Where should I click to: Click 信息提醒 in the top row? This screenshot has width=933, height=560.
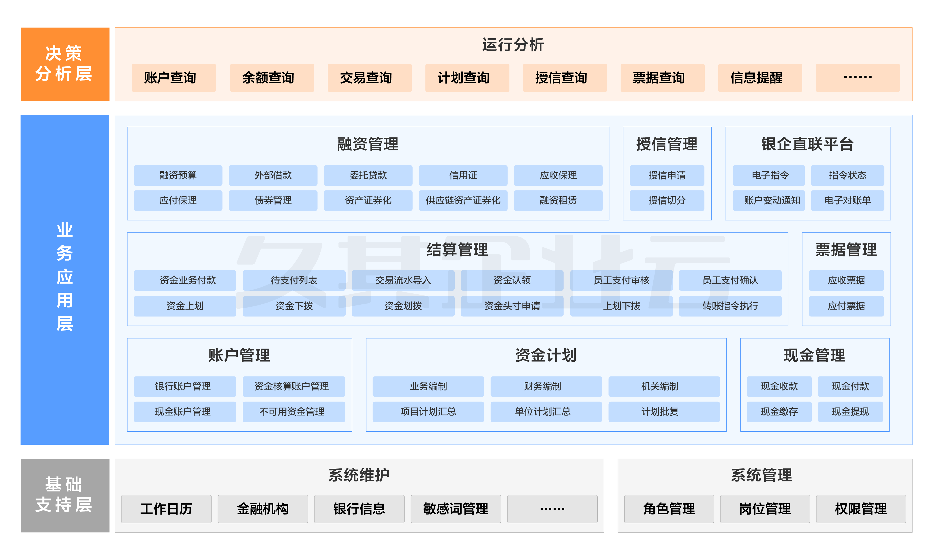760,78
